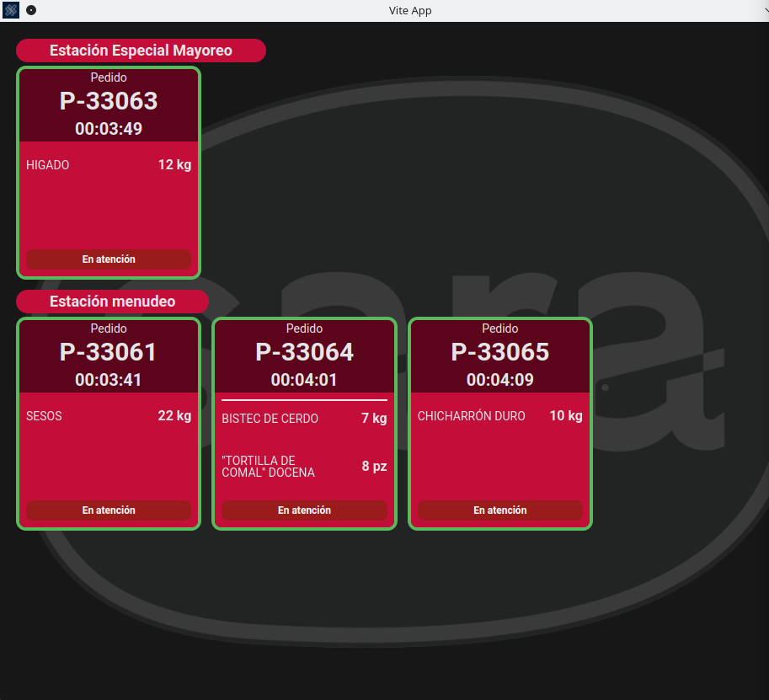Select the Estación Especial Mayoreo header
769x700 pixels.
141,51
